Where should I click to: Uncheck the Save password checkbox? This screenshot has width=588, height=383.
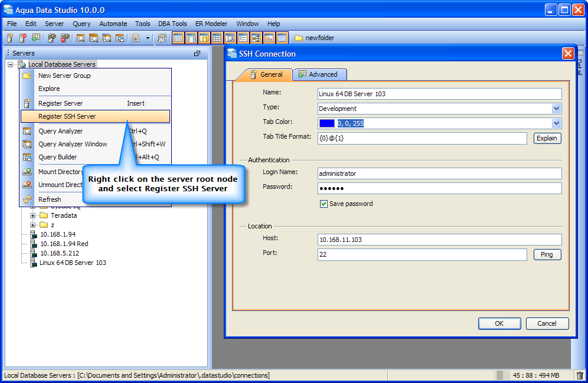[x=324, y=204]
